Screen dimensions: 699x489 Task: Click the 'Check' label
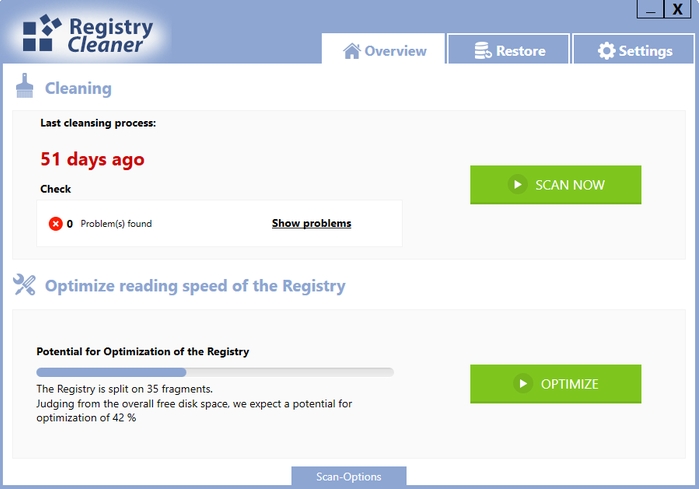click(x=55, y=189)
